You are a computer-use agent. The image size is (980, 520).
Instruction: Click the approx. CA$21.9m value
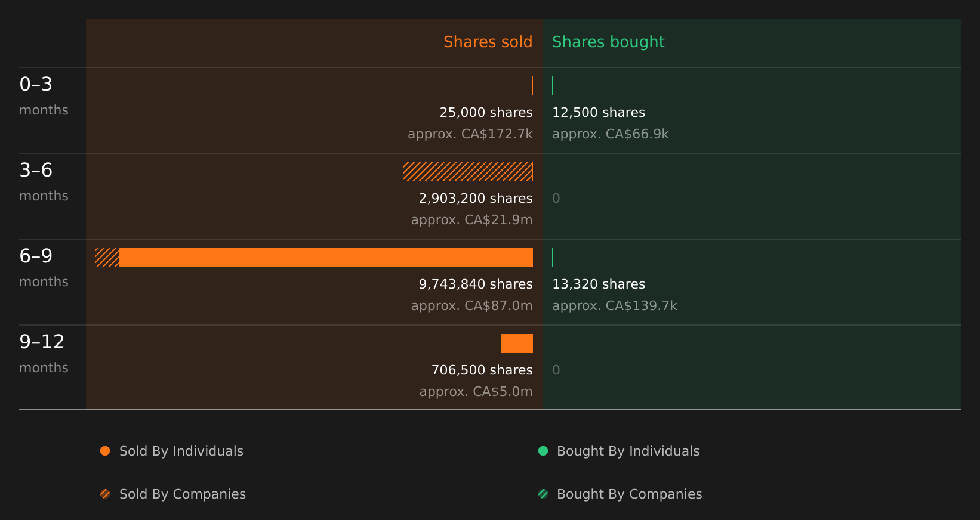point(472,220)
